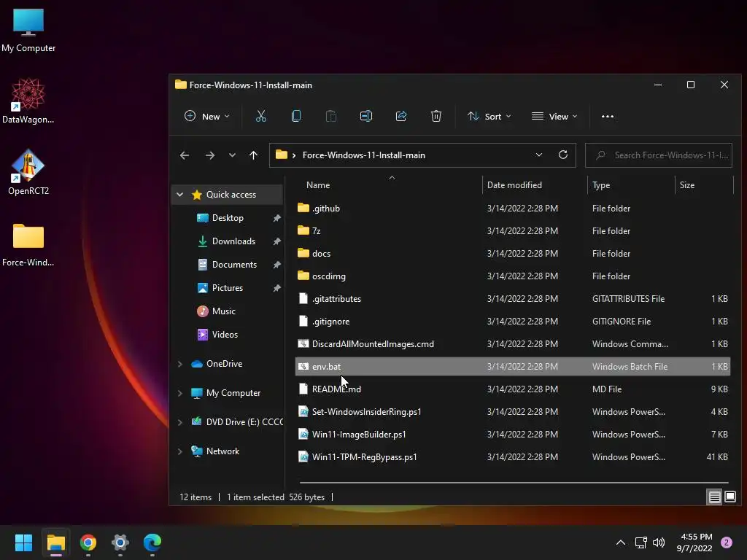Select the oscdimg folder
747x560 pixels.
(513, 276)
